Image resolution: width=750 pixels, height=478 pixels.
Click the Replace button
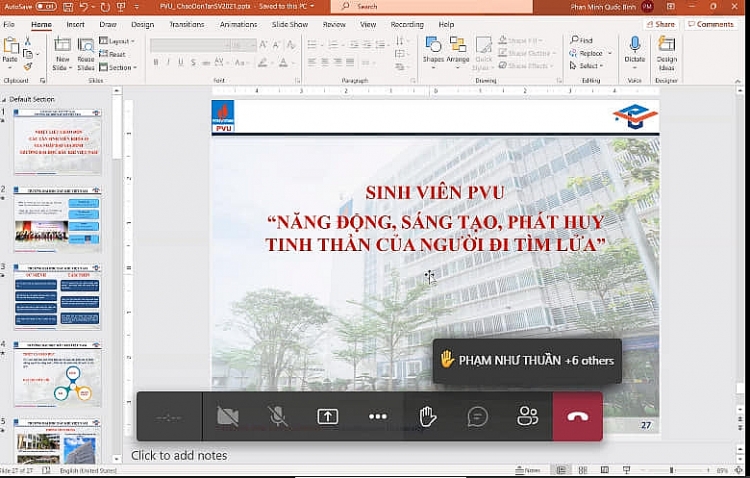(591, 53)
